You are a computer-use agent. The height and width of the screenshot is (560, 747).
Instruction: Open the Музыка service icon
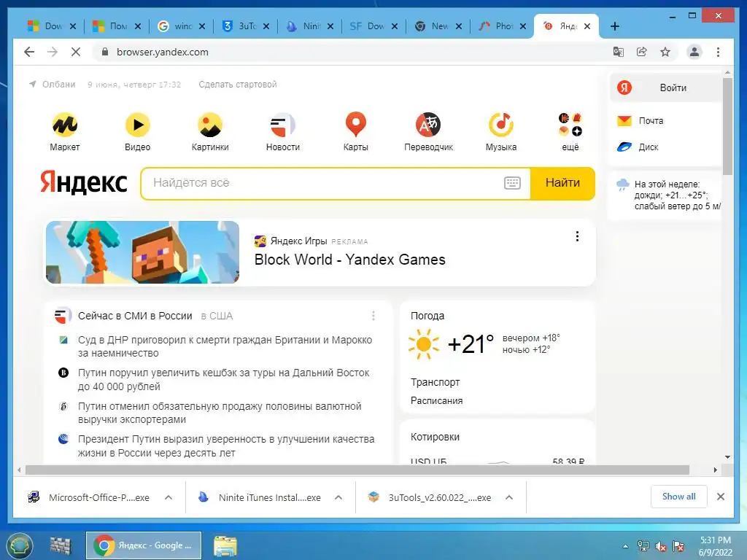tap(501, 125)
